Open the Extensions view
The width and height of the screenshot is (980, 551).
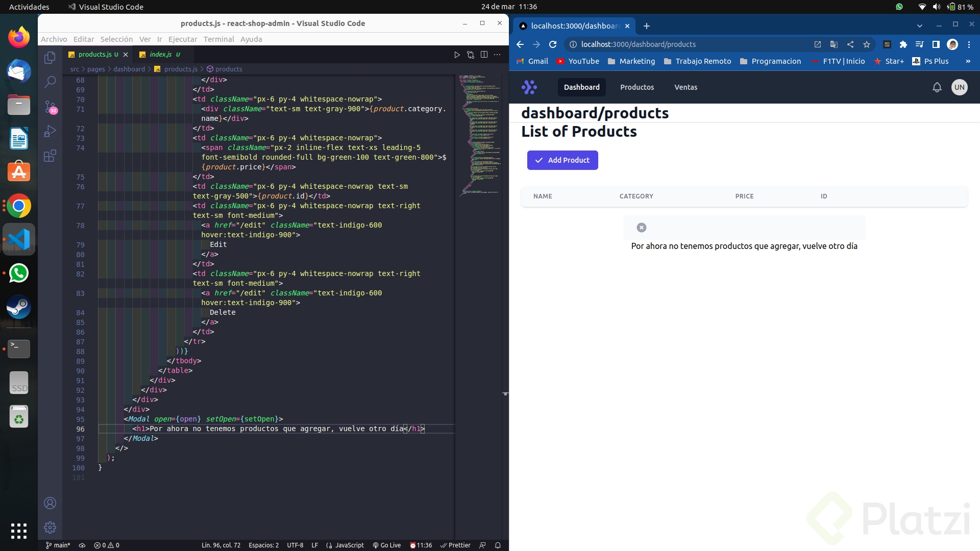pyautogui.click(x=50, y=156)
